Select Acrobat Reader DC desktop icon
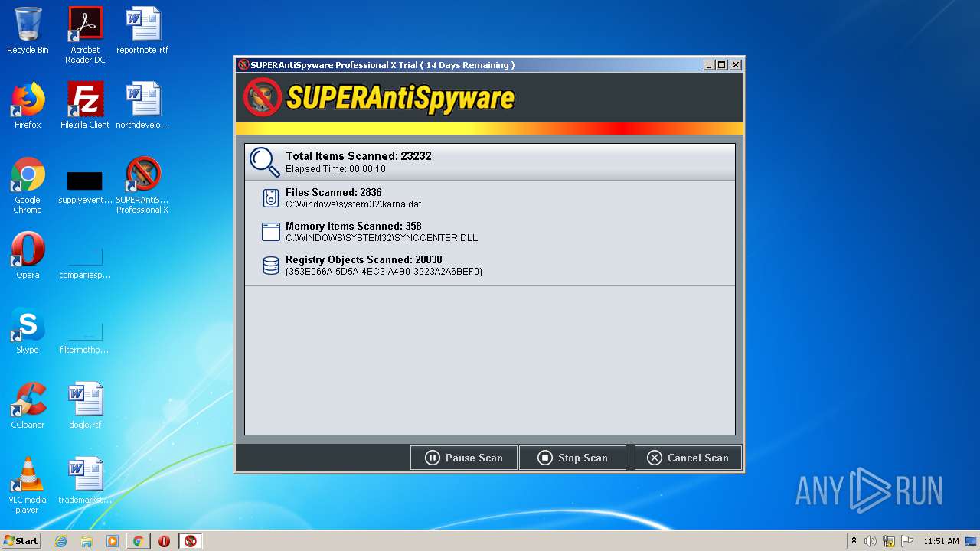 point(85,35)
